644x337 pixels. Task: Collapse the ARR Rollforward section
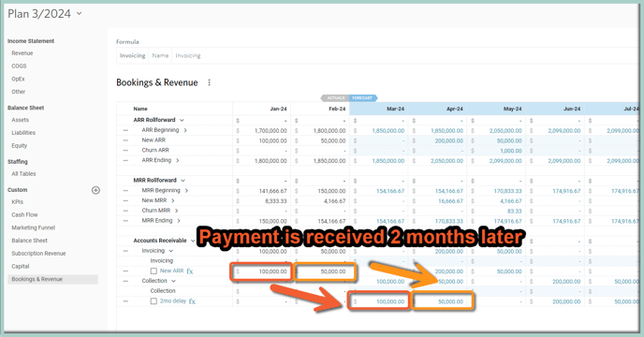182,120
